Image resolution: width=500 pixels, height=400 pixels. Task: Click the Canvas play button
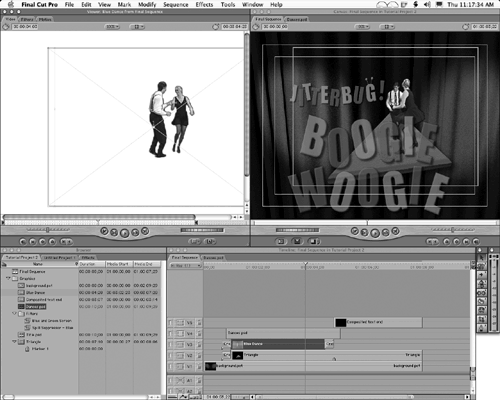point(375,233)
